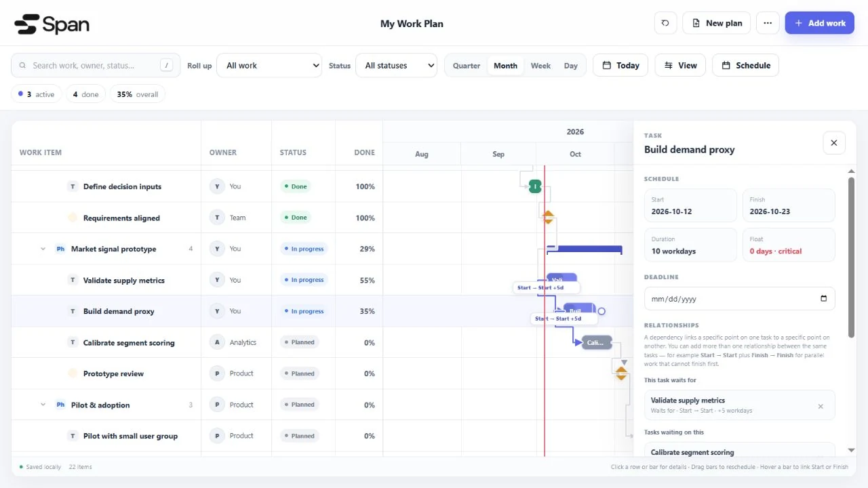Select the Month timeline scale
The image size is (868, 488).
[505, 66]
